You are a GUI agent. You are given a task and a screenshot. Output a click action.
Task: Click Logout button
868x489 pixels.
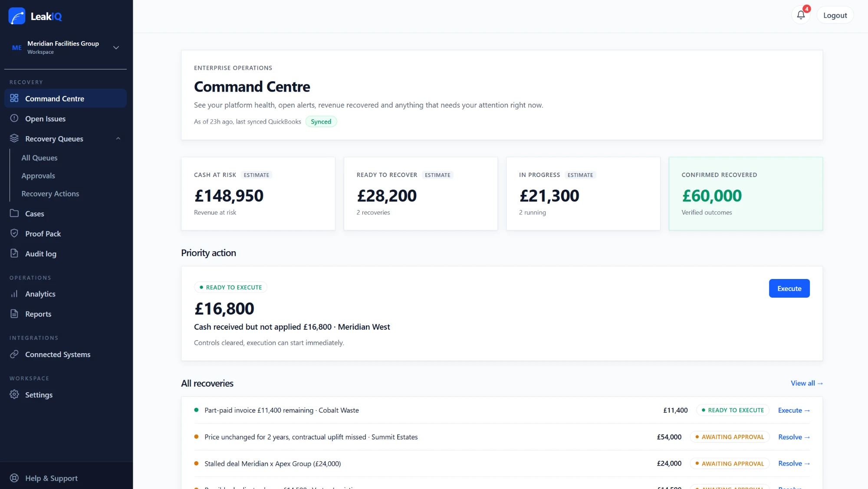click(x=835, y=15)
